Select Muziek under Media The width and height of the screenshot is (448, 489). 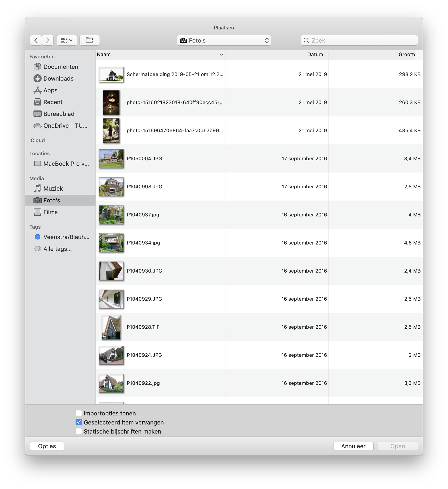pos(53,188)
